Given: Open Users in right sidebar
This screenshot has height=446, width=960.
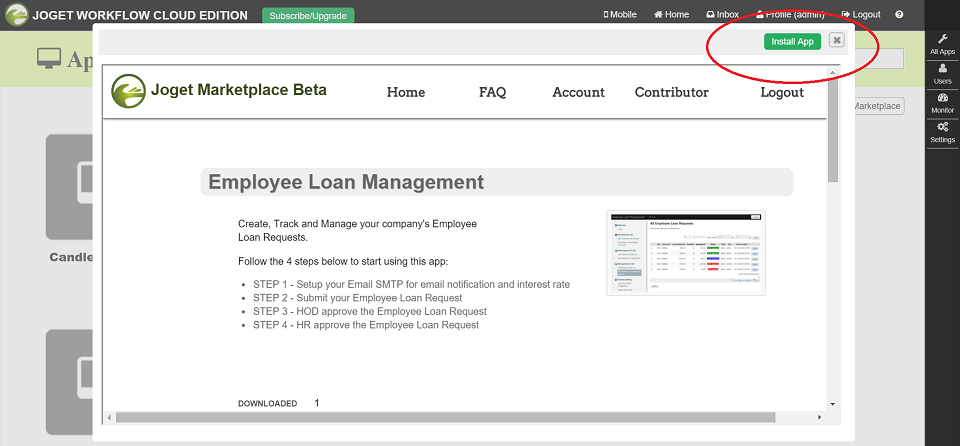Looking at the screenshot, I should (942, 74).
